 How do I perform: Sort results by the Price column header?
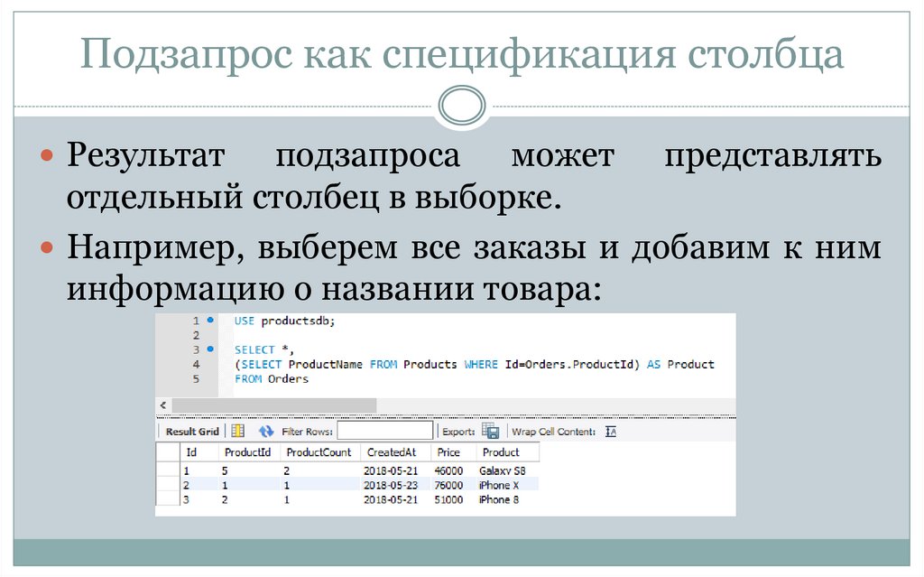click(x=448, y=452)
